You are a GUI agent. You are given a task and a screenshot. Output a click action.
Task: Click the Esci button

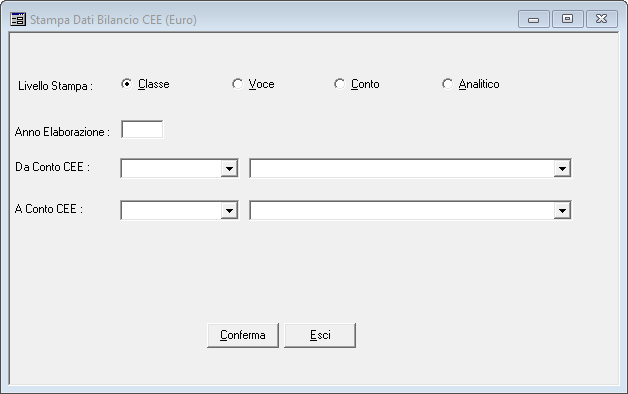(320, 335)
